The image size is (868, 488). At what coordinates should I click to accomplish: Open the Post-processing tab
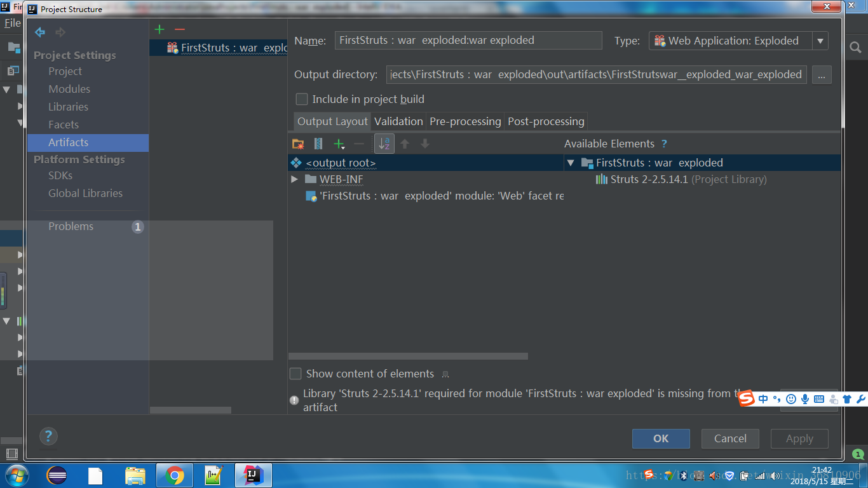pyautogui.click(x=546, y=121)
